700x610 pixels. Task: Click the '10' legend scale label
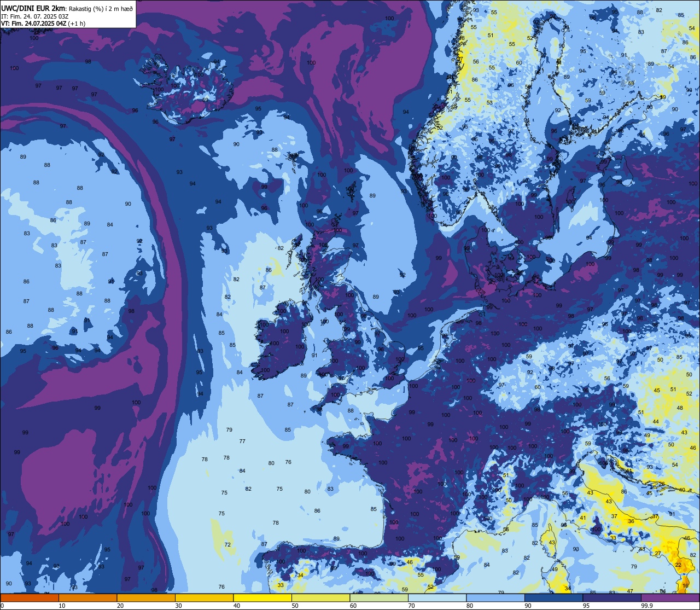tap(62, 606)
